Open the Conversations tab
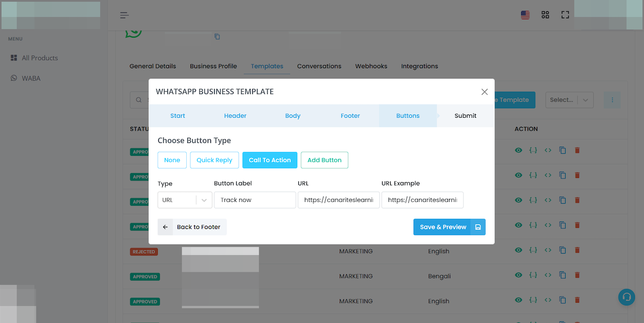Viewport: 644px width, 323px height. (x=319, y=66)
